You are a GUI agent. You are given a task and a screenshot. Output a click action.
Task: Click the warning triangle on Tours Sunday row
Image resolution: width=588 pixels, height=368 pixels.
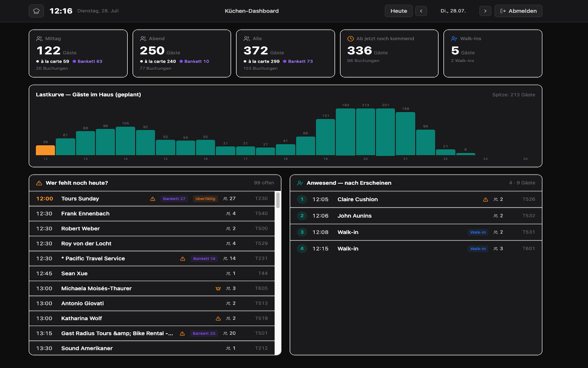[153, 199]
